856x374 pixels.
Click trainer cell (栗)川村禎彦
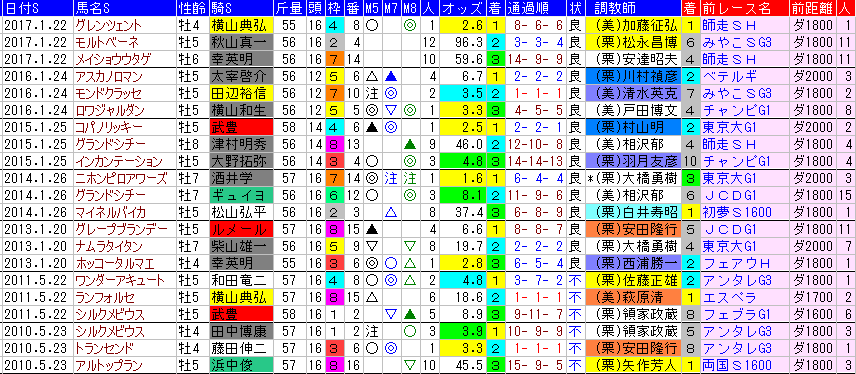[633, 76]
